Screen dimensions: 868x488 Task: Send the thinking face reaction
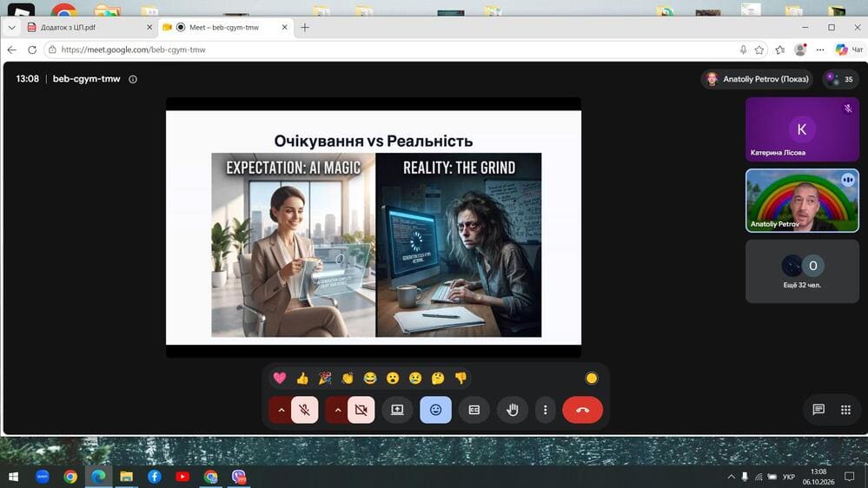[438, 378]
